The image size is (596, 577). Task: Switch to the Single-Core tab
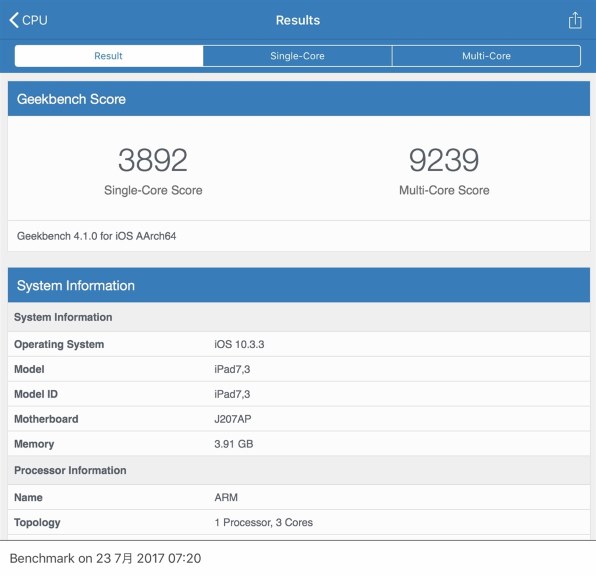(297, 56)
